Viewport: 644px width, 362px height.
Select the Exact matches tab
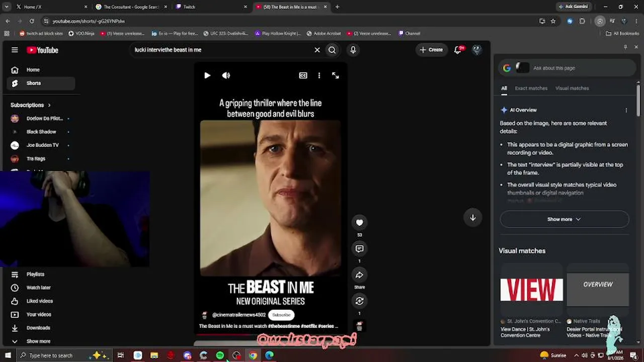coord(531,88)
